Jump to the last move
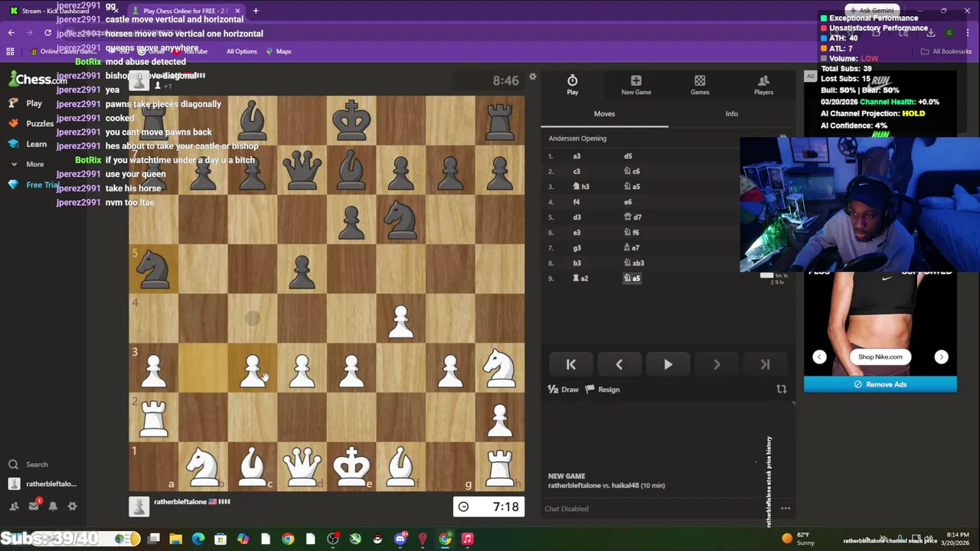Image resolution: width=980 pixels, height=551 pixels. (x=765, y=364)
